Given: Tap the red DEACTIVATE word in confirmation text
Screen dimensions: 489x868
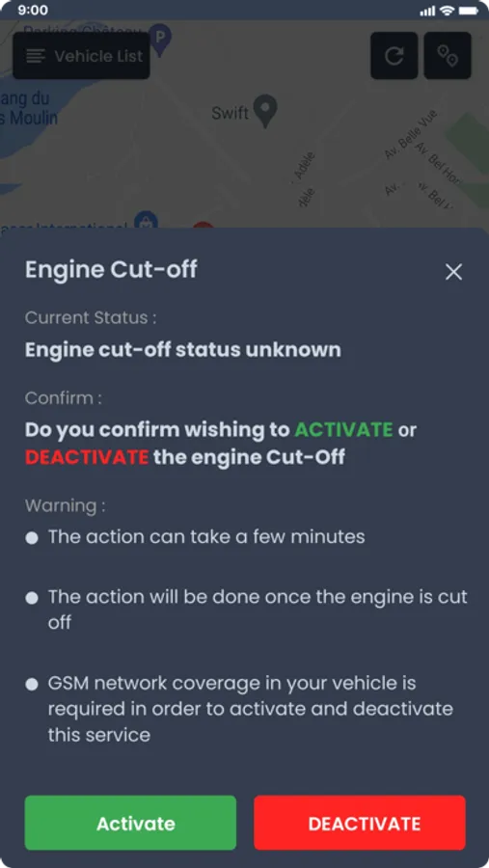Looking at the screenshot, I should point(87,457).
